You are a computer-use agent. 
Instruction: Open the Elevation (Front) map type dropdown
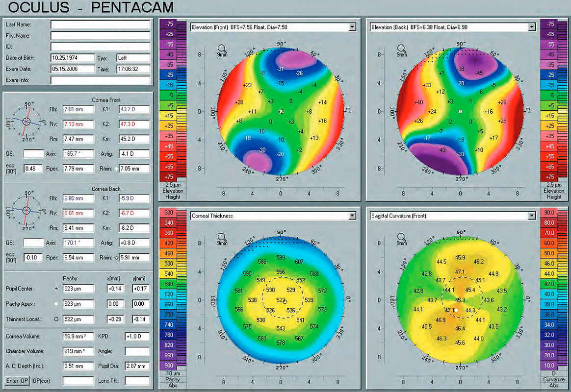point(352,27)
